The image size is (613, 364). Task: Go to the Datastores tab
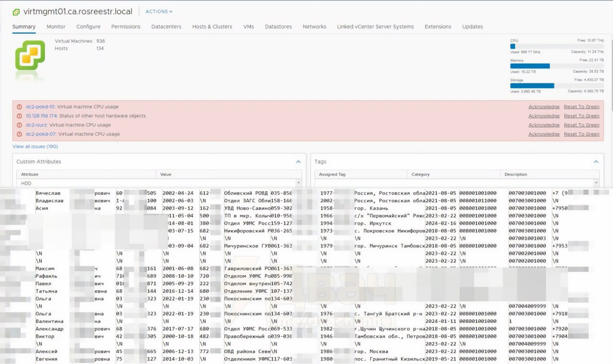click(278, 27)
